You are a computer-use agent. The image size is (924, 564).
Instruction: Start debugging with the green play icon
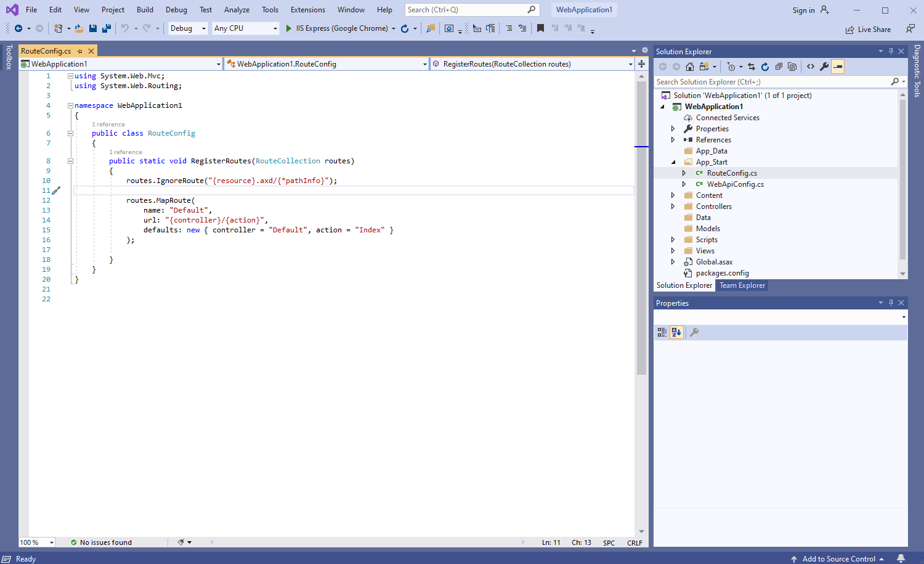point(288,28)
